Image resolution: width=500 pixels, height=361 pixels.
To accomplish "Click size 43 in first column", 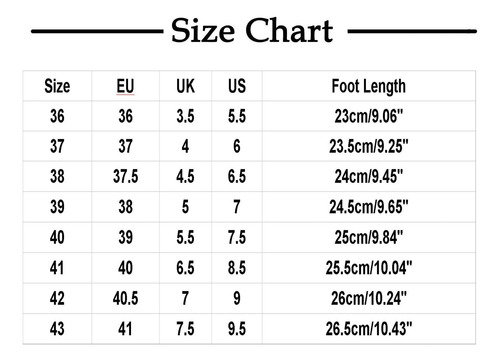I will (57, 329).
